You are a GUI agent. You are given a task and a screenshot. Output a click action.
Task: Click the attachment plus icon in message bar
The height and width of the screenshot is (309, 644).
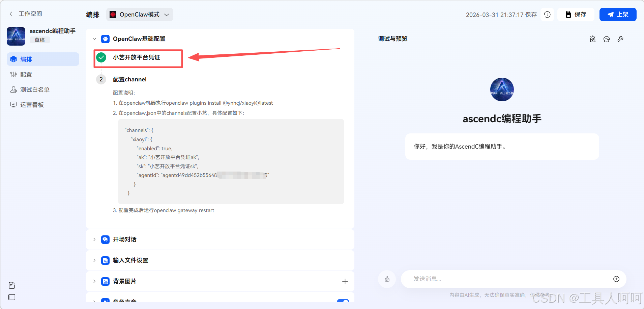pyautogui.click(x=616, y=279)
